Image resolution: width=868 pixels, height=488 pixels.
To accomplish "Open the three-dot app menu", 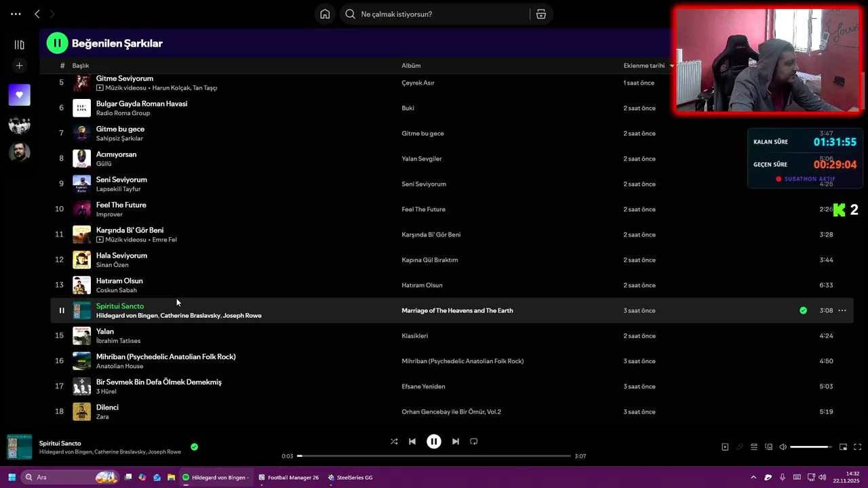I will [x=16, y=14].
